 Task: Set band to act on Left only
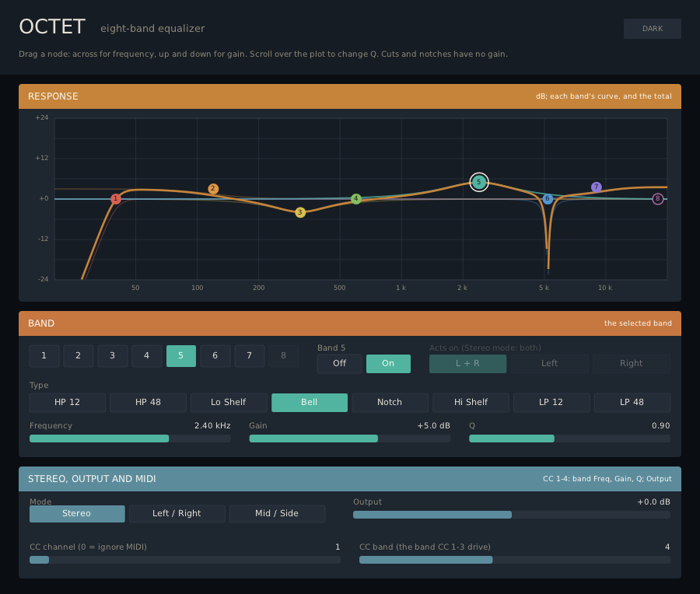tap(550, 363)
